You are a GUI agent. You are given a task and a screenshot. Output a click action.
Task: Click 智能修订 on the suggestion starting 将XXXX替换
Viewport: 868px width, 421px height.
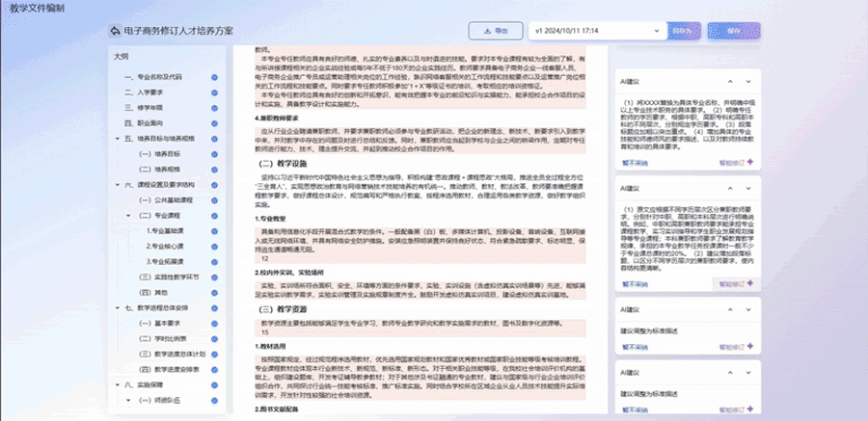(736, 163)
